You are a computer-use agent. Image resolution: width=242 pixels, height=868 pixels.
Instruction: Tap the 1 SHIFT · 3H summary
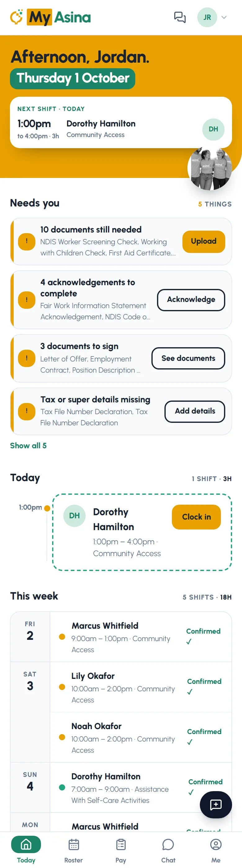(x=212, y=478)
